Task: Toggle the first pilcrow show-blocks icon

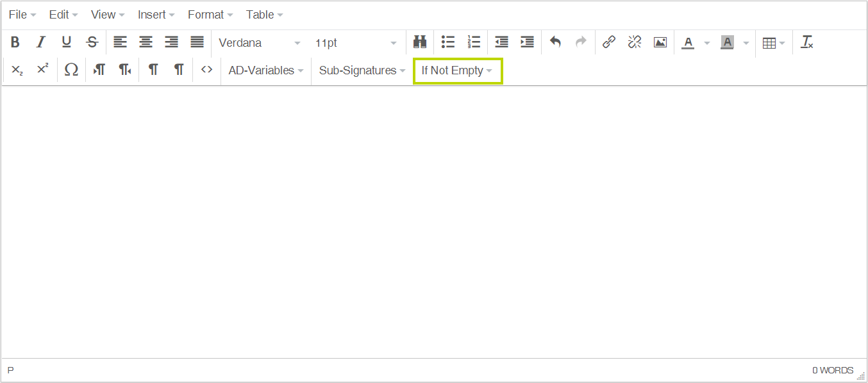Action: pos(153,70)
